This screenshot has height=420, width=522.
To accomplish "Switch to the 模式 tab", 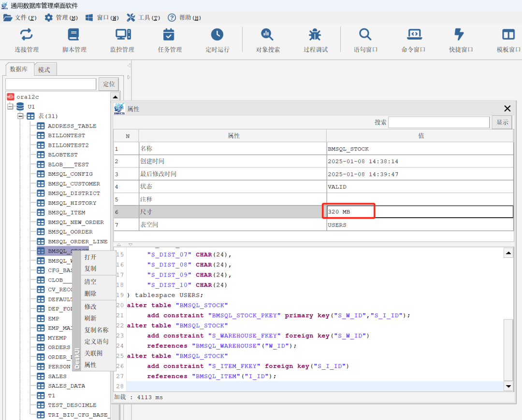I will coord(44,70).
